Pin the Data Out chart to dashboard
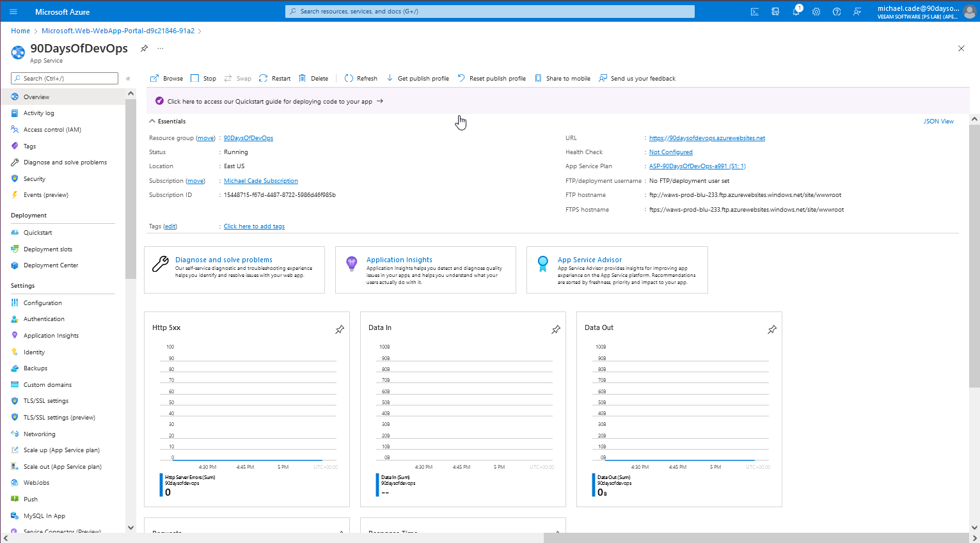This screenshot has height=543, width=980. (x=772, y=329)
